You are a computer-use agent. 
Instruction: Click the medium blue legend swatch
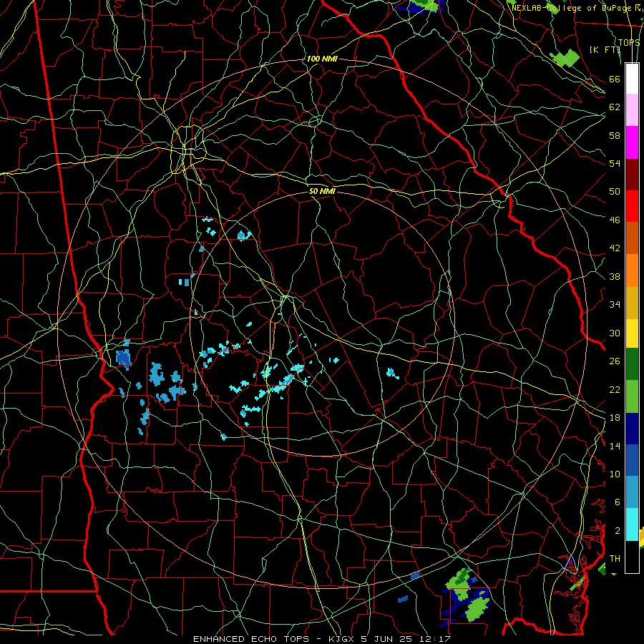click(x=632, y=460)
